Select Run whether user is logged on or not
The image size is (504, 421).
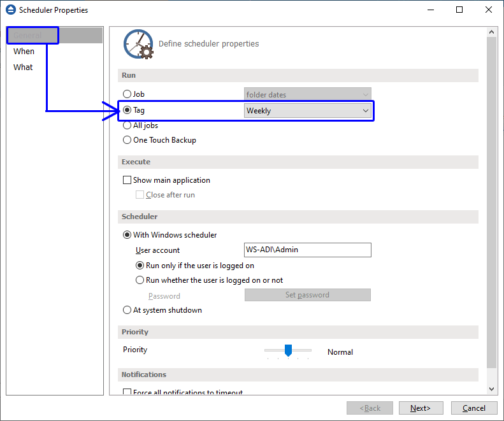point(140,280)
